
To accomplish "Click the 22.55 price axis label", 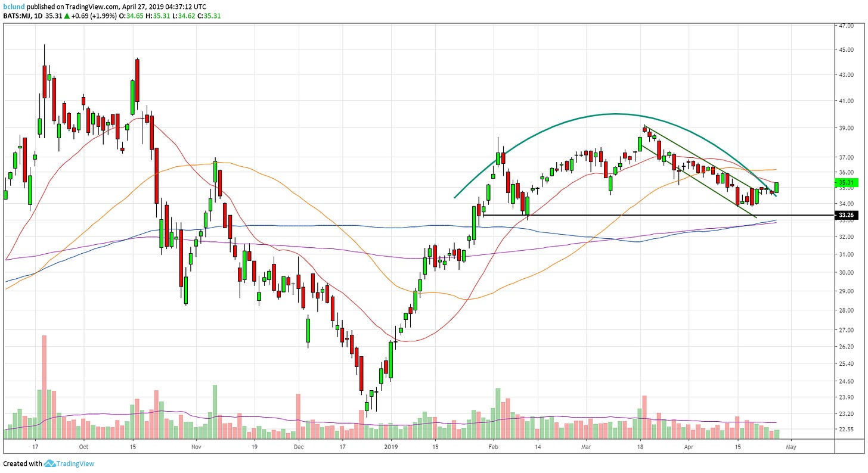I will click(x=848, y=429).
